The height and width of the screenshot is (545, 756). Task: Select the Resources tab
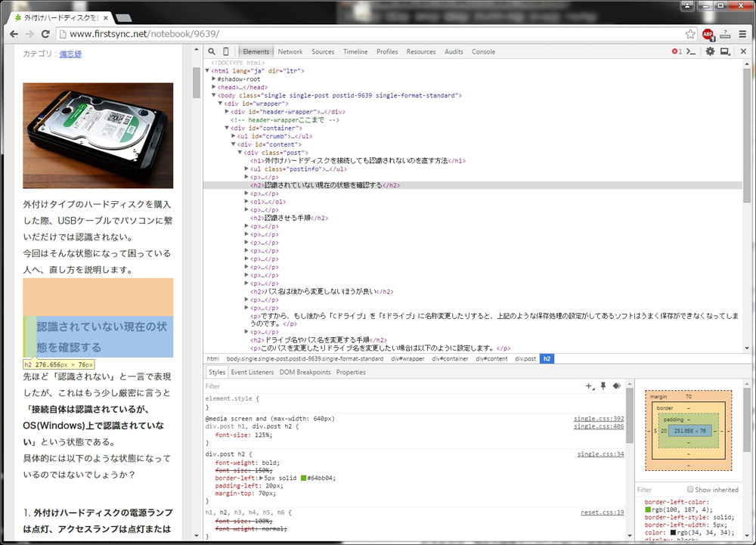click(421, 51)
